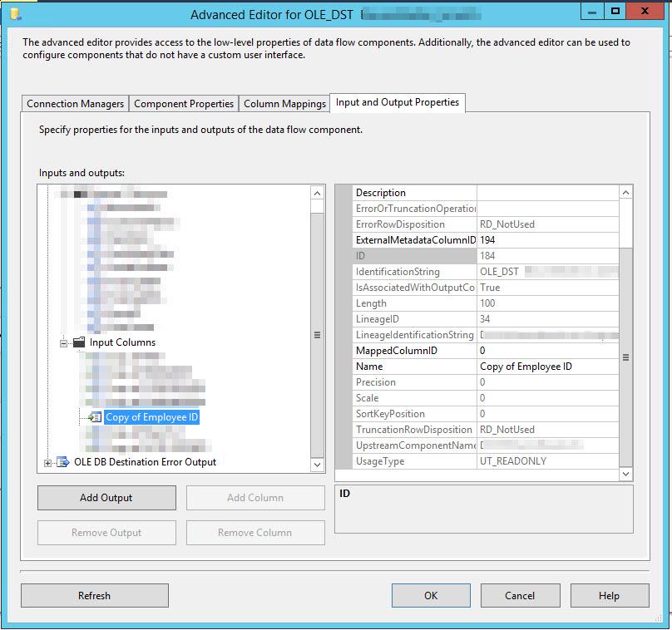Switch to the Component Properties tab

pyautogui.click(x=184, y=104)
